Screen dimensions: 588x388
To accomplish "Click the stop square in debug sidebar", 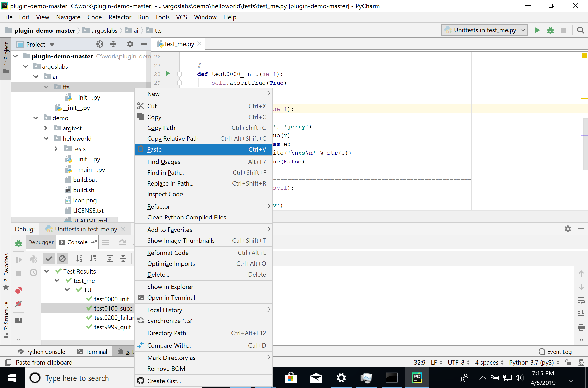I will coord(19,273).
